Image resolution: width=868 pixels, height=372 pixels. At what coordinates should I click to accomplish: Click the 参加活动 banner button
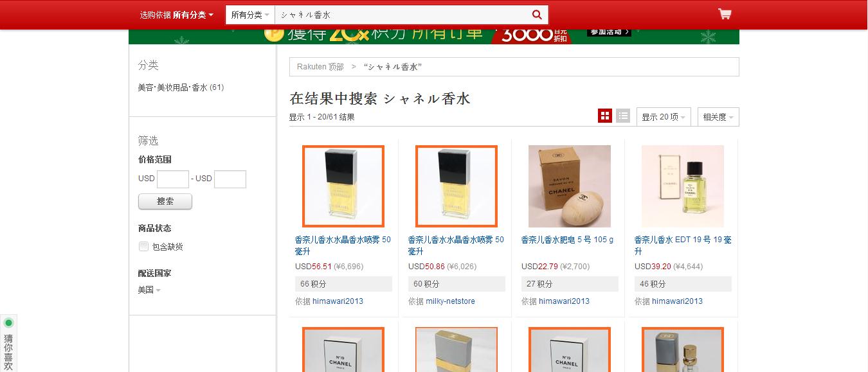609,32
